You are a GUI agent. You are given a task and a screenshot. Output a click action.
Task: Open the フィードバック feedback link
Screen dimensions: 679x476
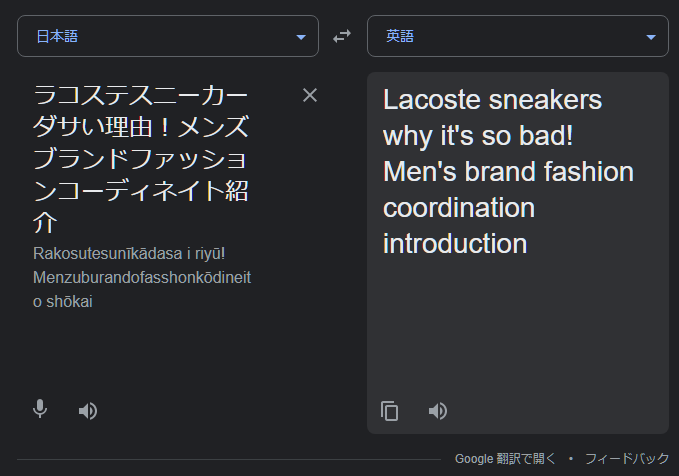(x=627, y=459)
